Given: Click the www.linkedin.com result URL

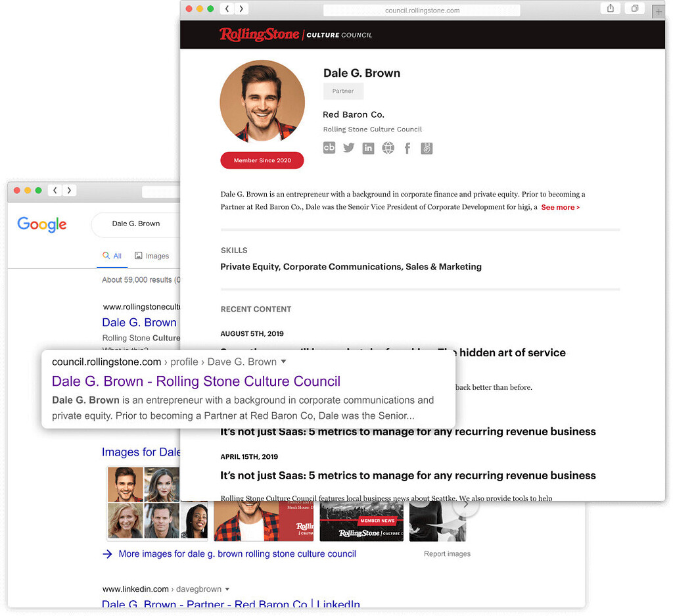Looking at the screenshot, I should point(135,591).
